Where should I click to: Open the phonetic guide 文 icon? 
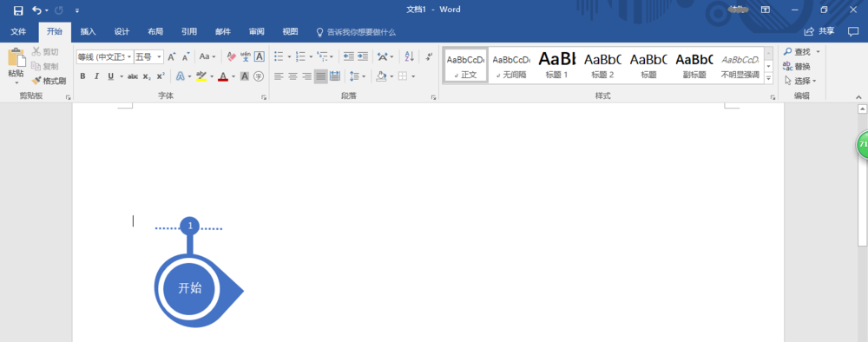coord(246,56)
